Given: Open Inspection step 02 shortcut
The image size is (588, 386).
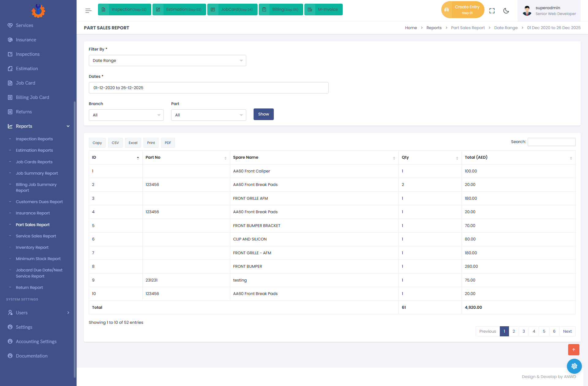Looking at the screenshot, I should [x=125, y=9].
